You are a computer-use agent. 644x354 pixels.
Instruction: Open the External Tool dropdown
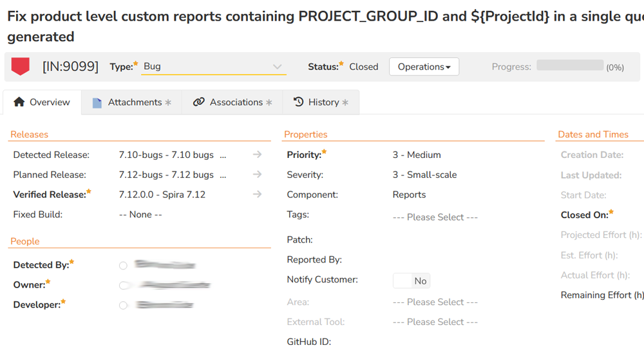[x=435, y=322]
